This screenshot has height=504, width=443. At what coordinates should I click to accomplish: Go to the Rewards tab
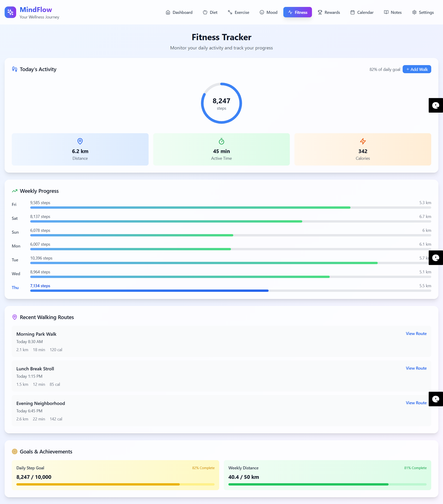tap(329, 12)
